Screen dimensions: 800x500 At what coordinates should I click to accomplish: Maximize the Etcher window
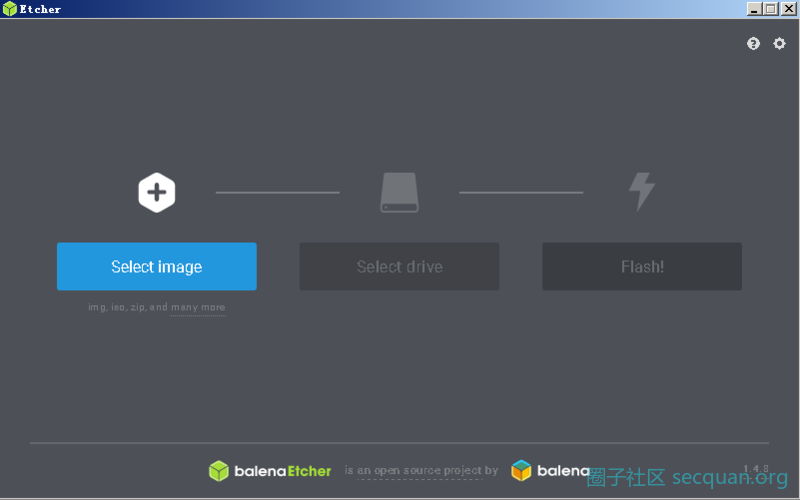[x=770, y=9]
